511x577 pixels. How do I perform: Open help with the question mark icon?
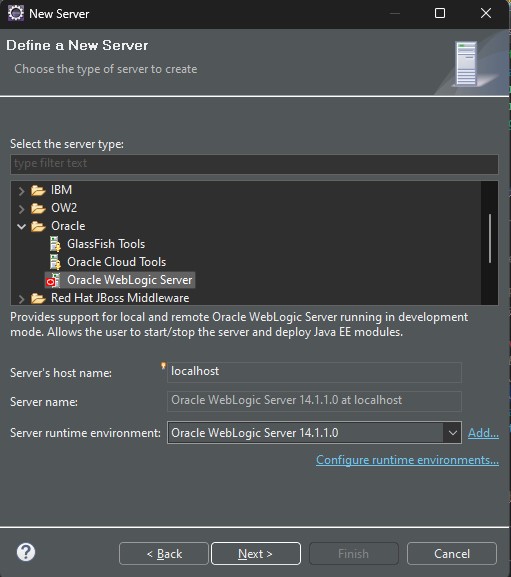(x=26, y=552)
